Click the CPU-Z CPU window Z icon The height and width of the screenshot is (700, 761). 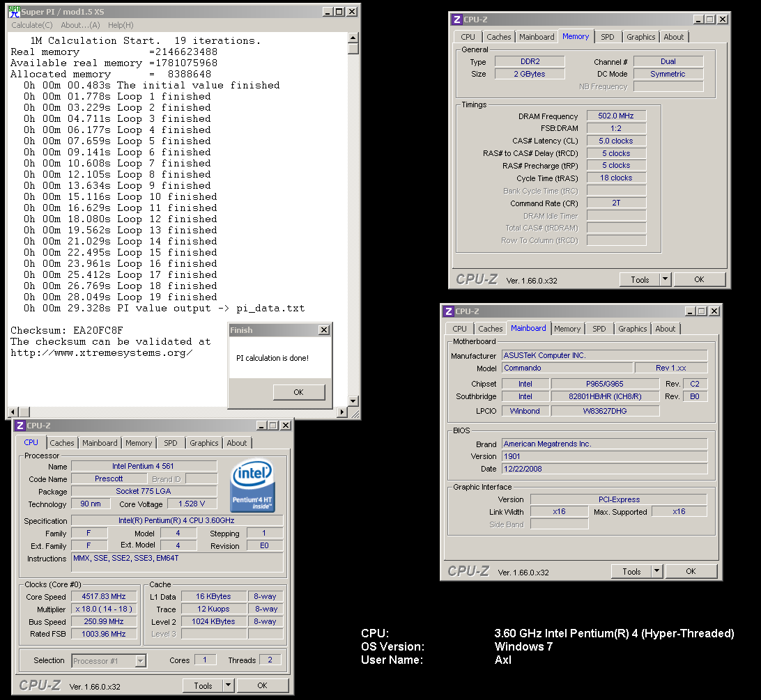pos(20,426)
